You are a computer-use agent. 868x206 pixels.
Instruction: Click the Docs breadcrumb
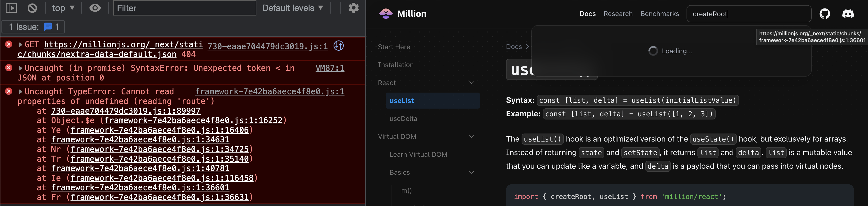point(514,47)
